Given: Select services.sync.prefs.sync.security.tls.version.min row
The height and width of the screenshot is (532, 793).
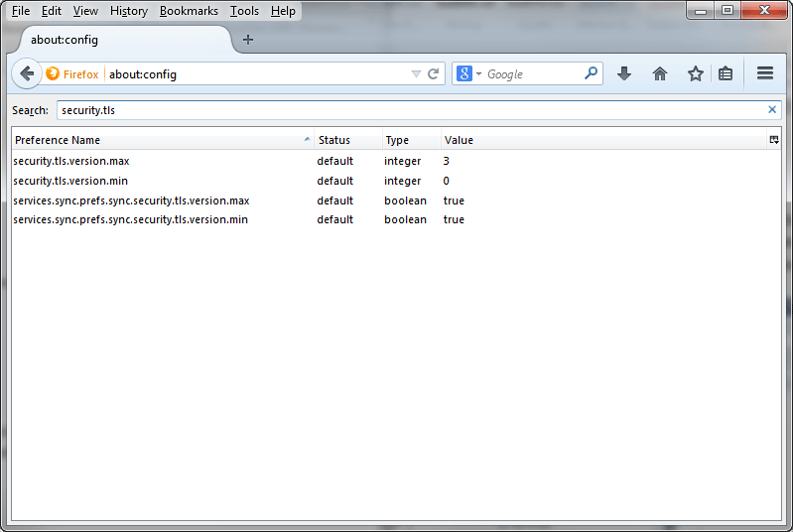Looking at the screenshot, I should point(397,219).
